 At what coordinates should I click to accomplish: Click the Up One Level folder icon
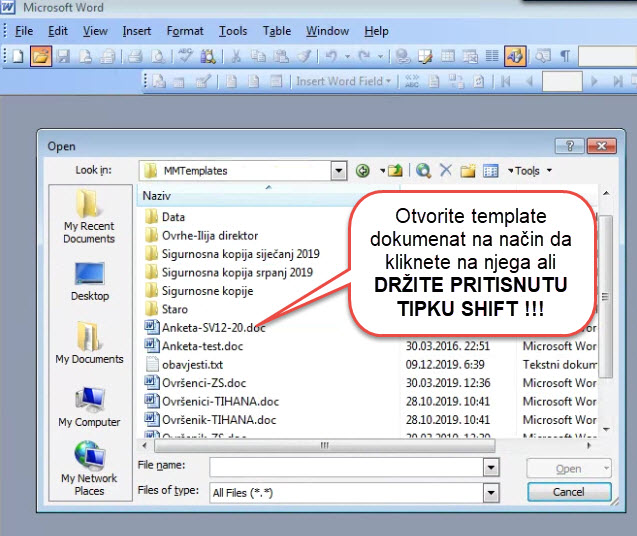point(395,171)
